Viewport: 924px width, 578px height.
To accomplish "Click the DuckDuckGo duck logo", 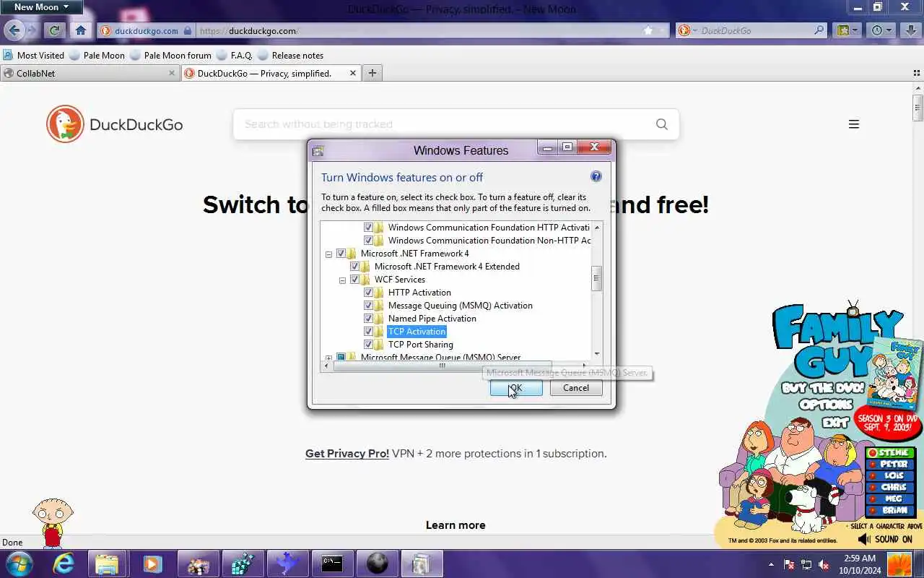I will coord(65,124).
